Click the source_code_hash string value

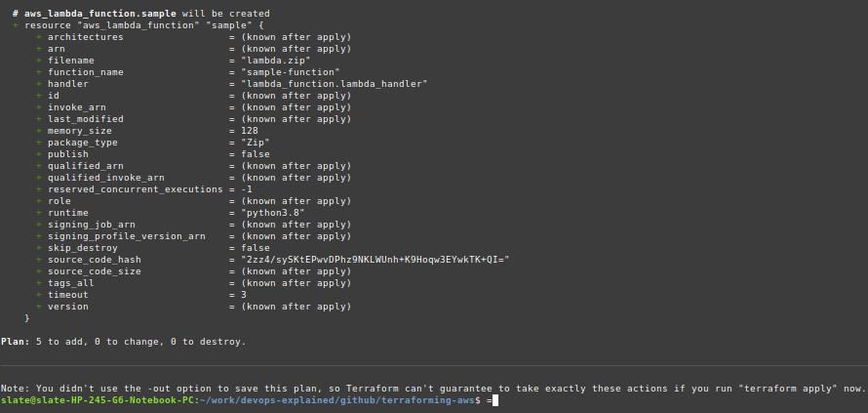[375, 260]
